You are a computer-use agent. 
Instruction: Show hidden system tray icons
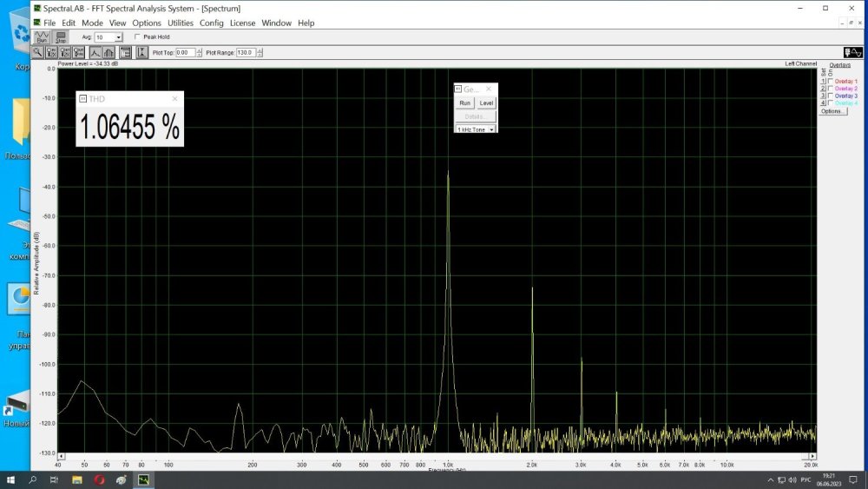(x=770, y=479)
